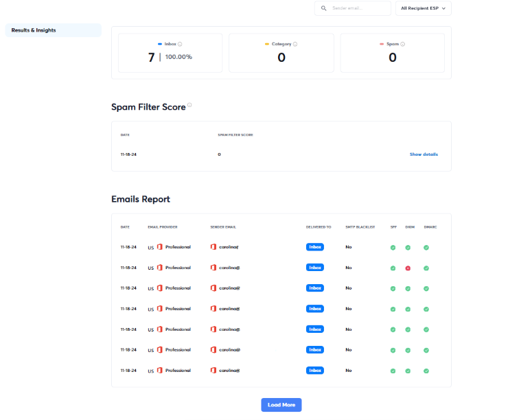Click the 11-18-24 date in Spam Filter Score table
This screenshot has width=508, height=420.
pyautogui.click(x=128, y=154)
